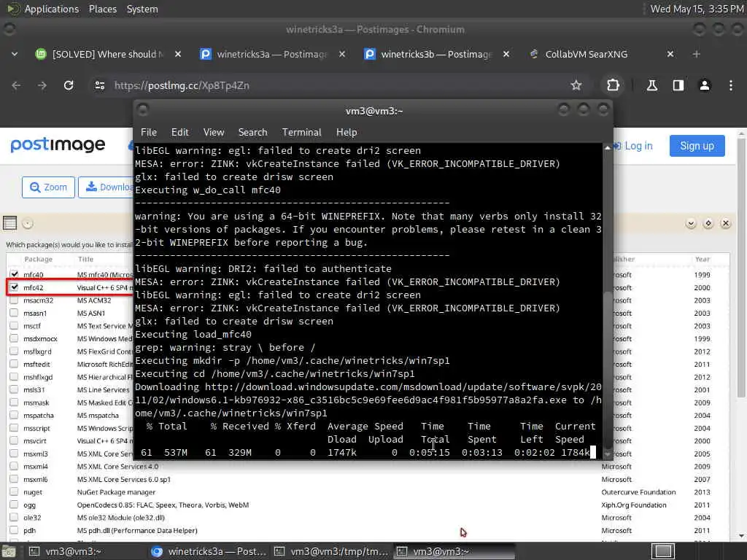Open Chromium profile avatar icon
Screen dimensions: 747x560
pos(704,85)
